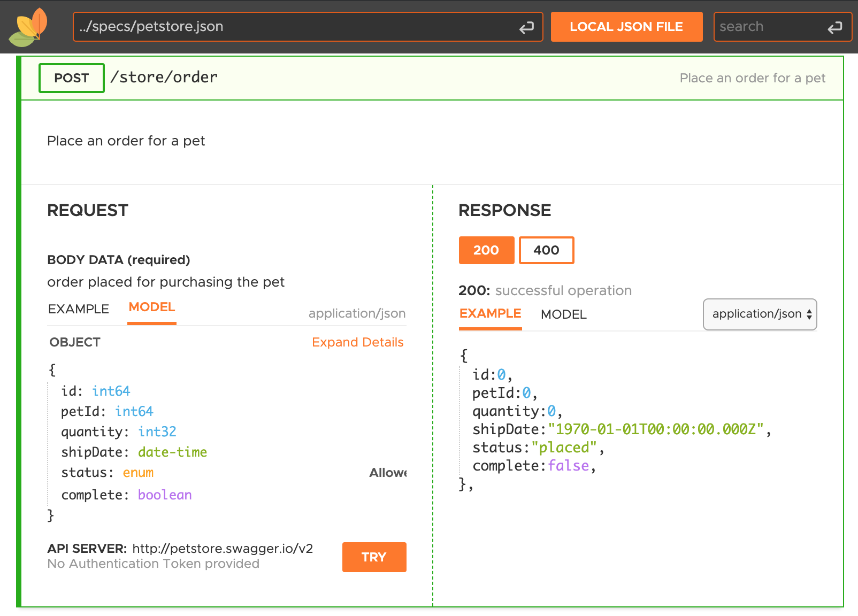Switch to the 400 response code
This screenshot has height=616, width=858.
546,250
